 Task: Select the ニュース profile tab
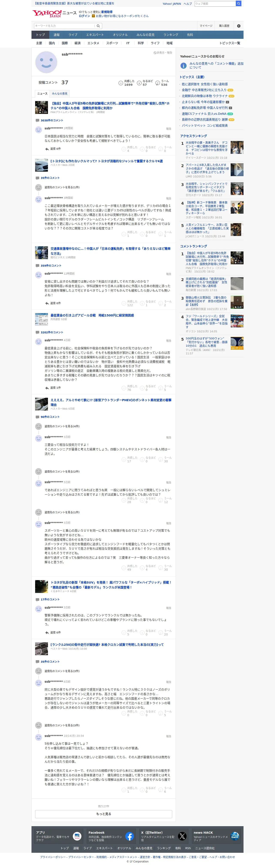42,94
